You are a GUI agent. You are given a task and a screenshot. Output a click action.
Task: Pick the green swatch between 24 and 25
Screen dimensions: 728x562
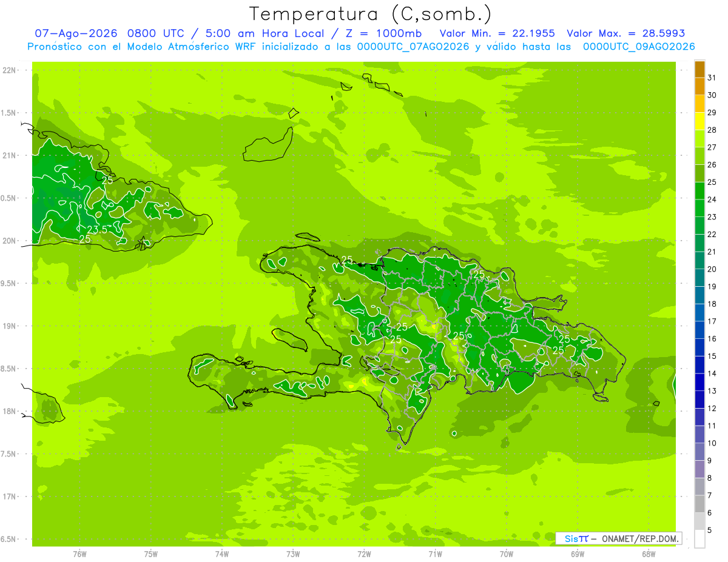click(699, 191)
